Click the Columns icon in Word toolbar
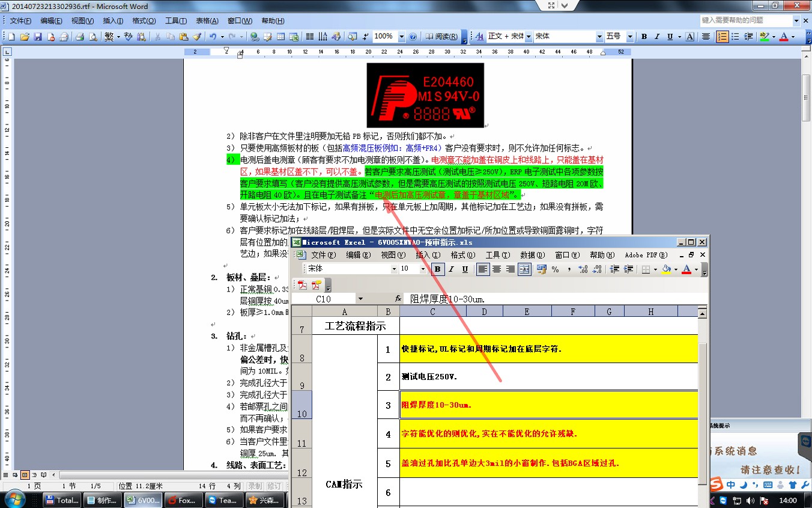Screen dimensions: 812x508 click(310, 37)
